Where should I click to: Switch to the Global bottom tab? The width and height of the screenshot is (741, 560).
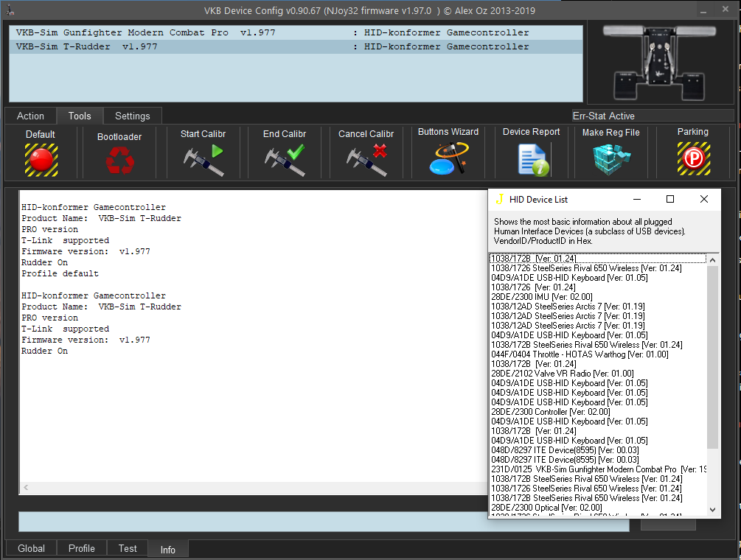pyautogui.click(x=31, y=548)
